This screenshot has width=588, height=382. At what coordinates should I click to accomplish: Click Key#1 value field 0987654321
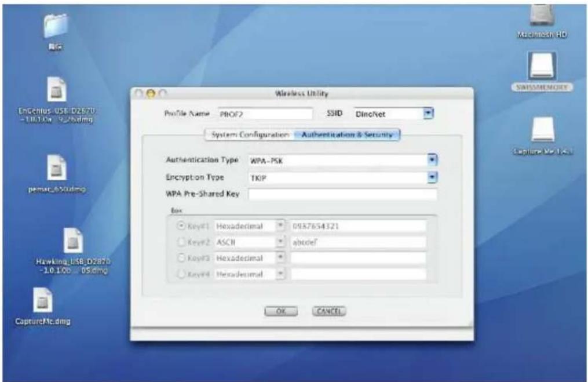359,226
